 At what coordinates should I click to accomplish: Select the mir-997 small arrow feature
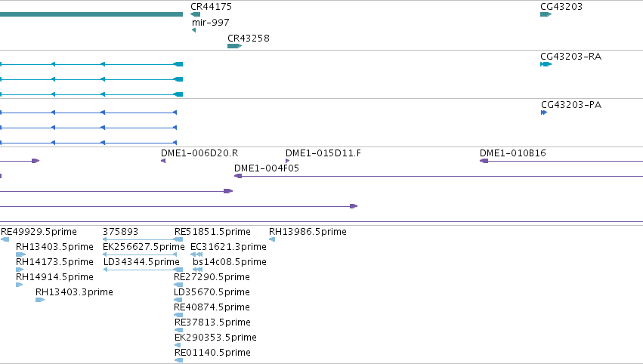pos(193,30)
